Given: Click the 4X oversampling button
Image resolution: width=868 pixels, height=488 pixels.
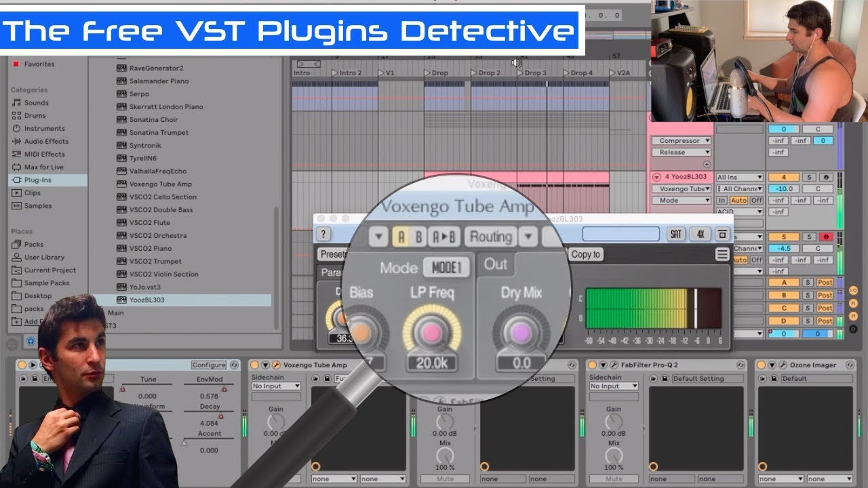Looking at the screenshot, I should click(x=700, y=235).
